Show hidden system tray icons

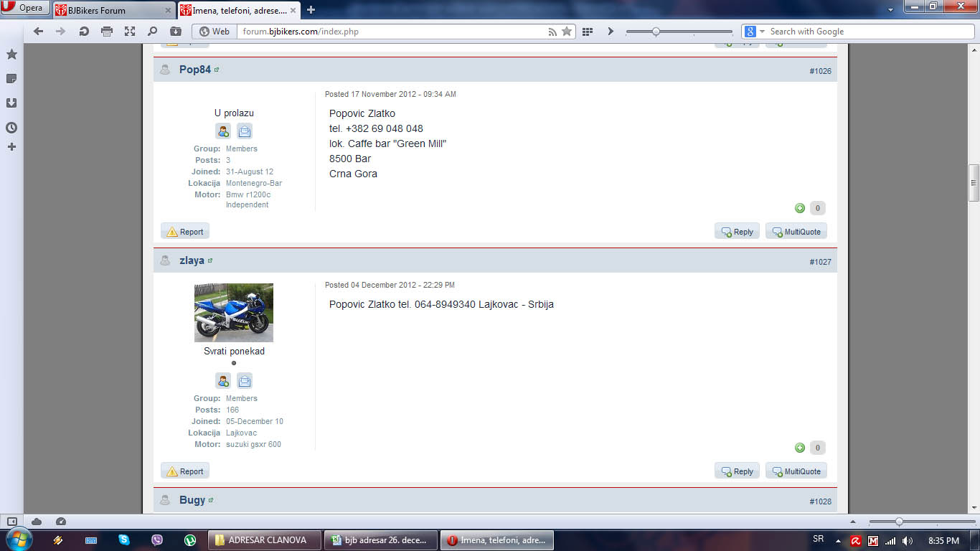pos(838,540)
